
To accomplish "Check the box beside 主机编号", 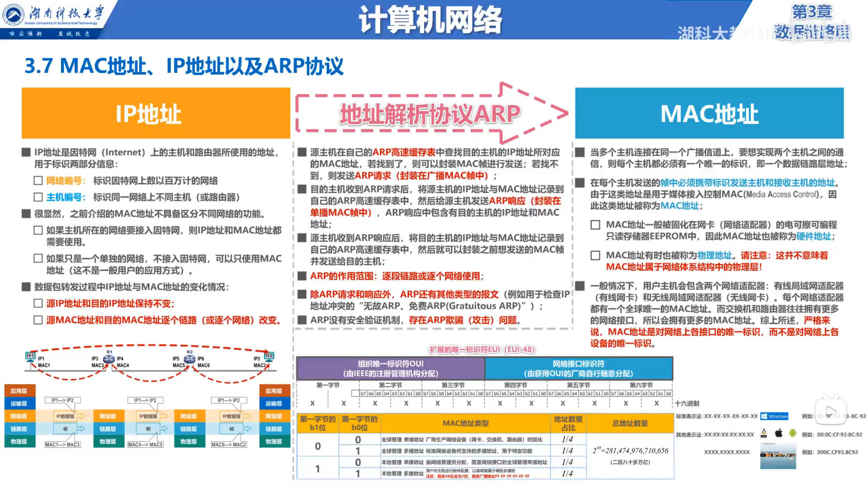I will [38, 197].
